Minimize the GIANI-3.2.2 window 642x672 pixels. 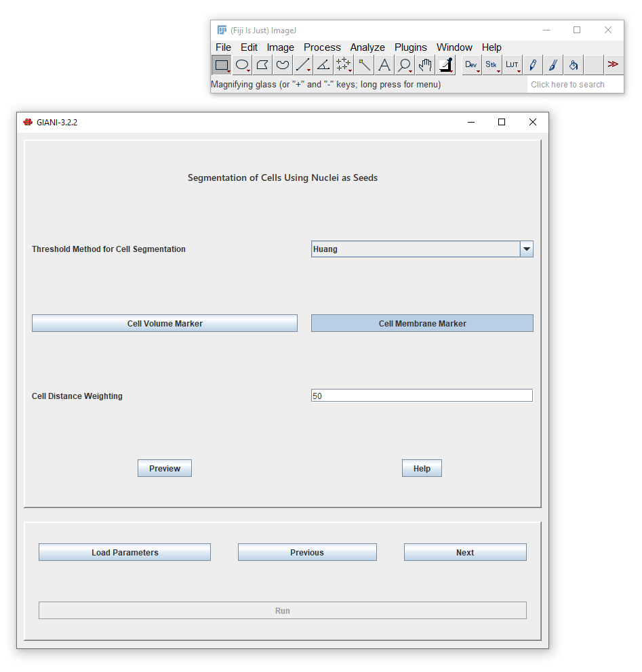[471, 122]
